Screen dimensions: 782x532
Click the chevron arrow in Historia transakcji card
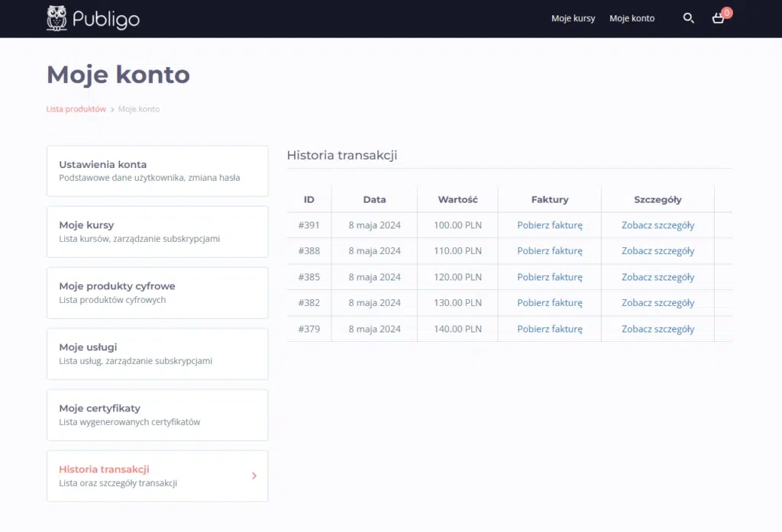tap(254, 476)
